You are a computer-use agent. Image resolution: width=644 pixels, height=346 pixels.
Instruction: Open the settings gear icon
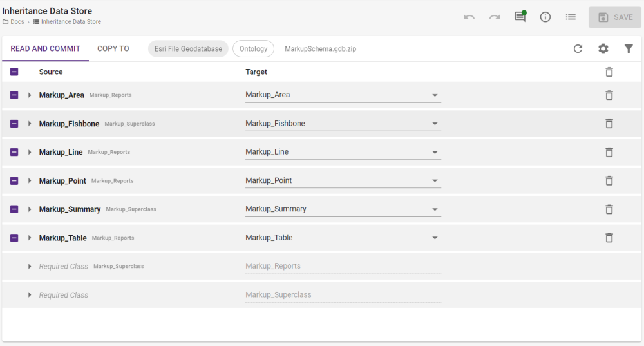click(603, 49)
